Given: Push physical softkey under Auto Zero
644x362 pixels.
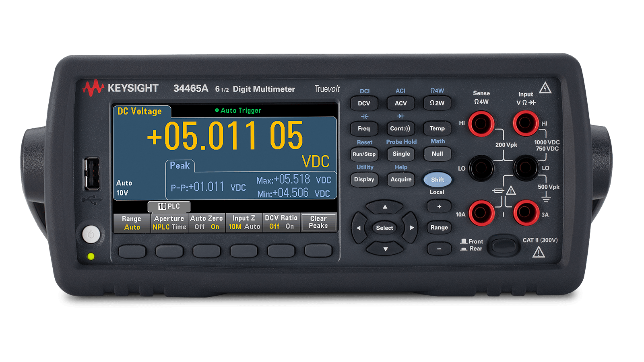Looking at the screenshot, I should coord(206,251).
